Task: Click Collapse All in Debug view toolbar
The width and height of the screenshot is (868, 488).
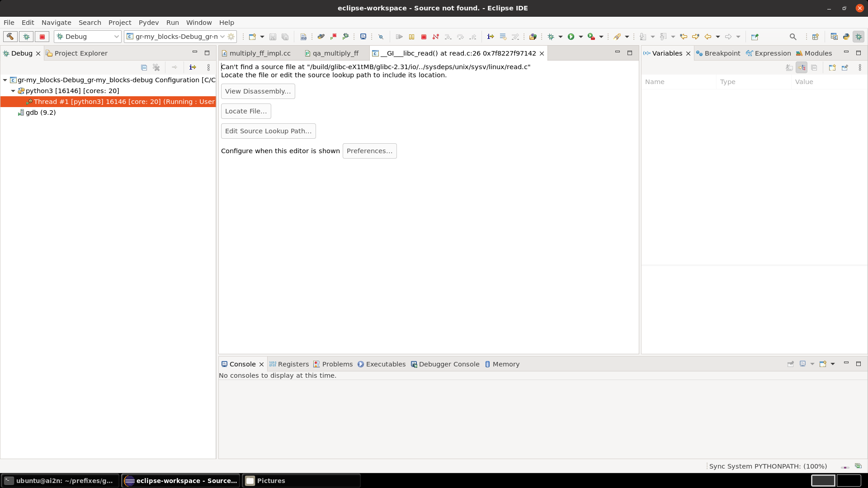Action: [x=144, y=67]
